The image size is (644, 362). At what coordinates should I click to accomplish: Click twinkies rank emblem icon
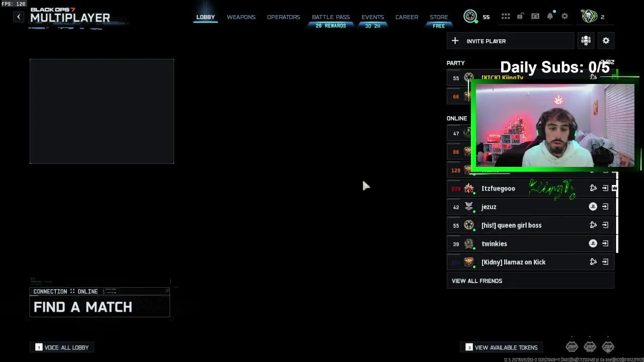tap(469, 243)
